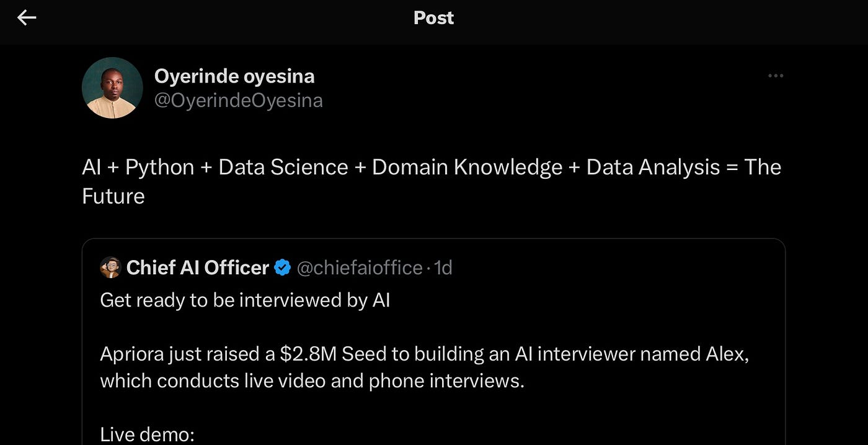Click the 'Live demo:' text
The width and height of the screenshot is (868, 445).
pyautogui.click(x=148, y=434)
